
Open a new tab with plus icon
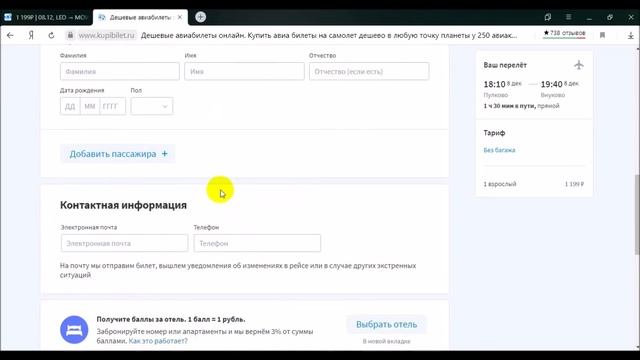pos(200,17)
